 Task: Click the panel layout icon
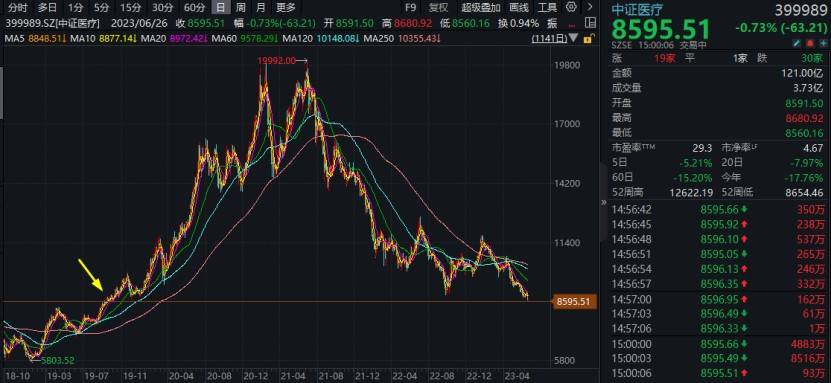click(590, 22)
